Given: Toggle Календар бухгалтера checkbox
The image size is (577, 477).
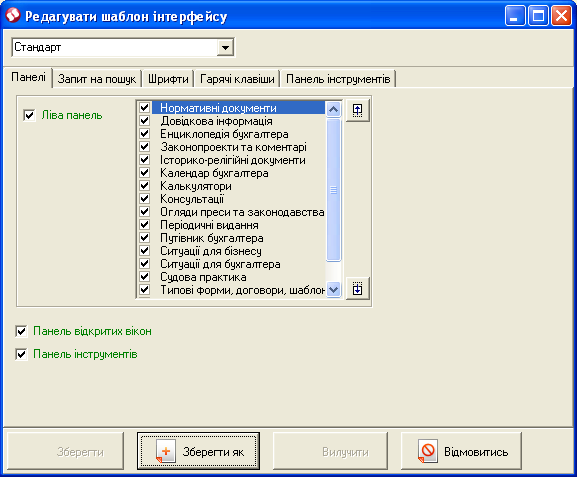Looking at the screenshot, I should tap(145, 173).
